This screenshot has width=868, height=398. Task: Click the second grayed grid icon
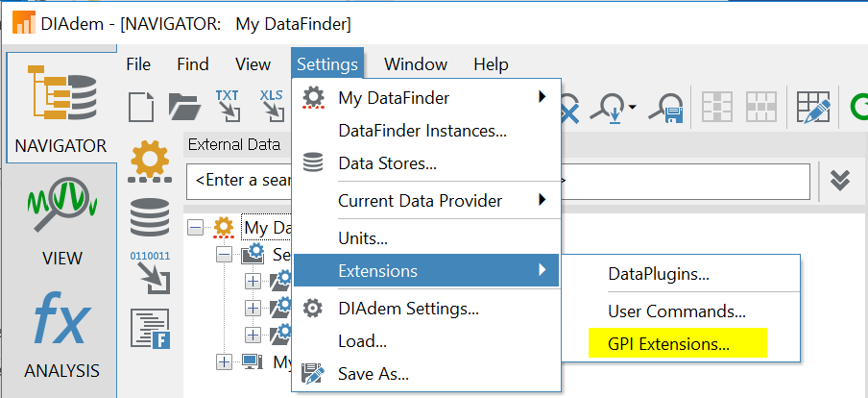coord(761,107)
